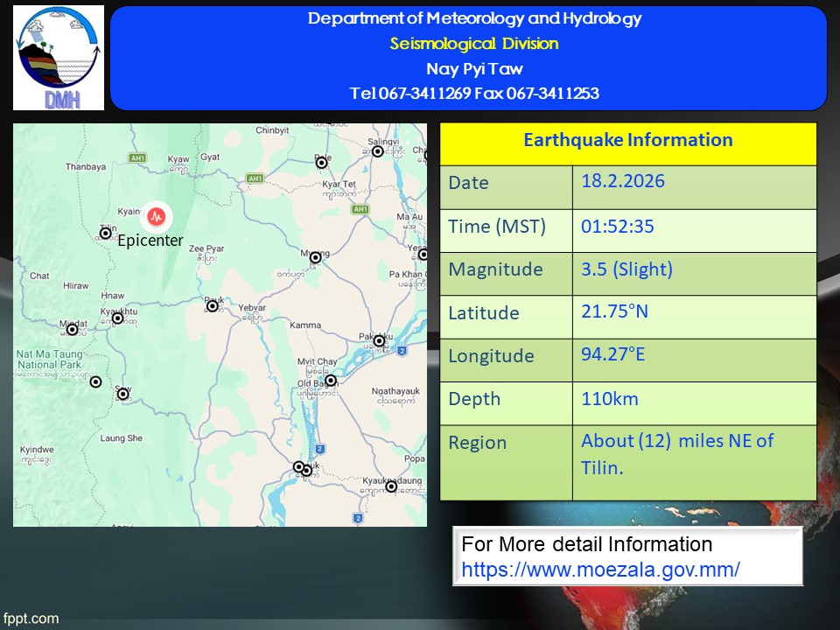Open the moezala.gov.mm website link
Viewport: 840px width, 630px height.
coord(600,569)
